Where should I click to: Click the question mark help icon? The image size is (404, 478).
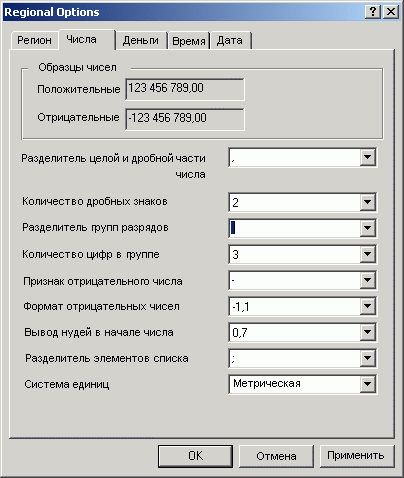click(x=373, y=12)
